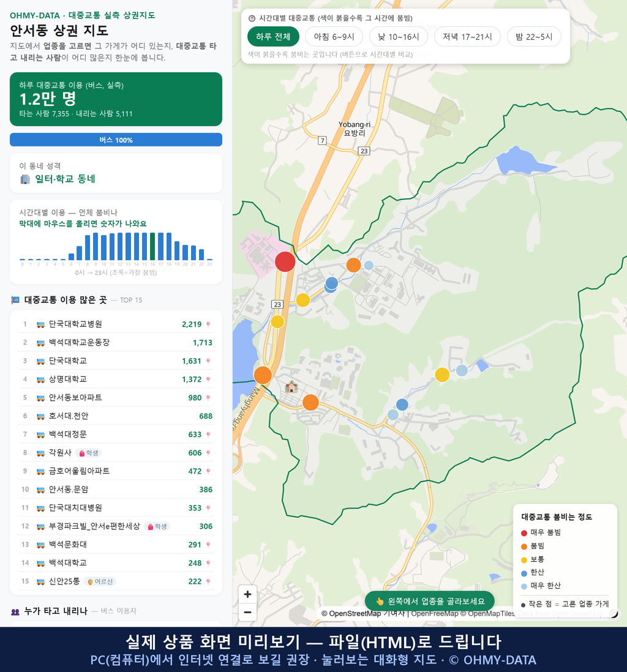Click the school building icon on the map
This screenshot has width=627, height=672.
click(x=291, y=387)
